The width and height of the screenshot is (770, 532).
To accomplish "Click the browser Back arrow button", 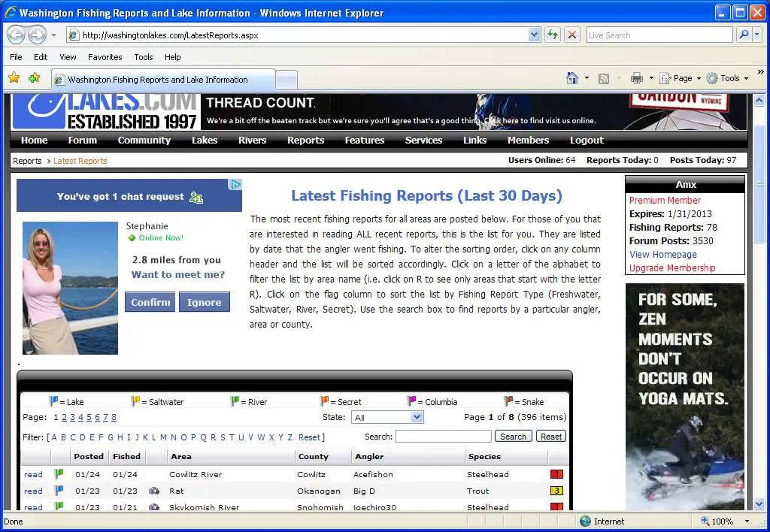I will tap(16, 35).
